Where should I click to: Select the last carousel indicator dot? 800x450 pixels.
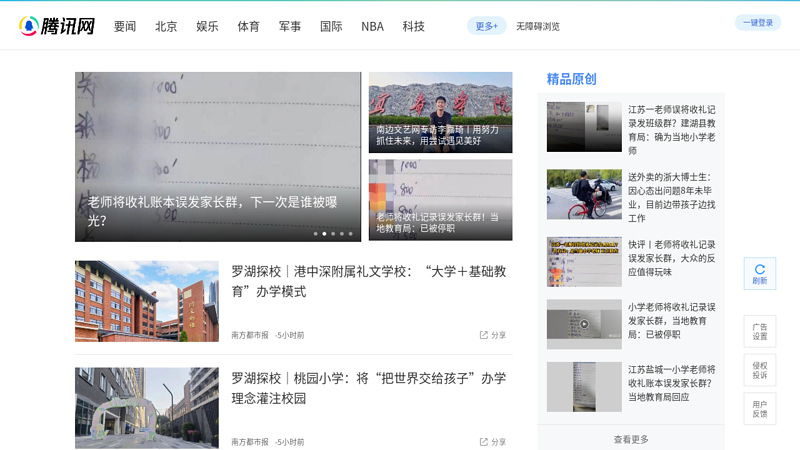click(x=351, y=234)
